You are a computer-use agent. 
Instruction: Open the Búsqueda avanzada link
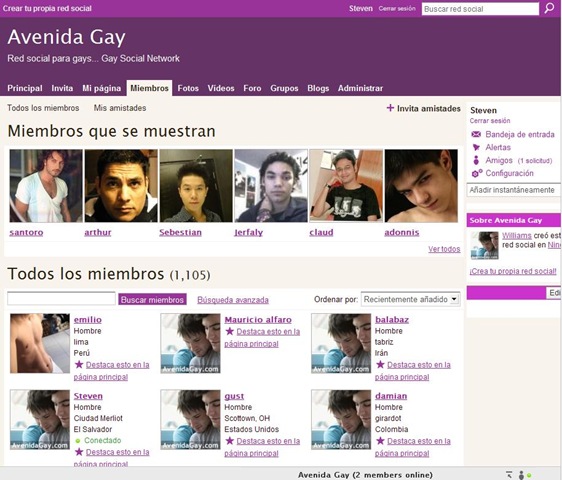coord(233,300)
